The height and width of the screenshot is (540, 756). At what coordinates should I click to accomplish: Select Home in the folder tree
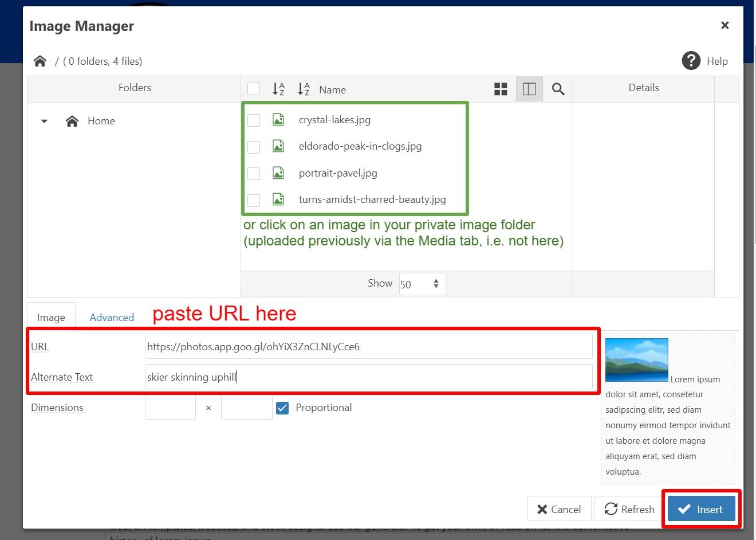pos(101,121)
